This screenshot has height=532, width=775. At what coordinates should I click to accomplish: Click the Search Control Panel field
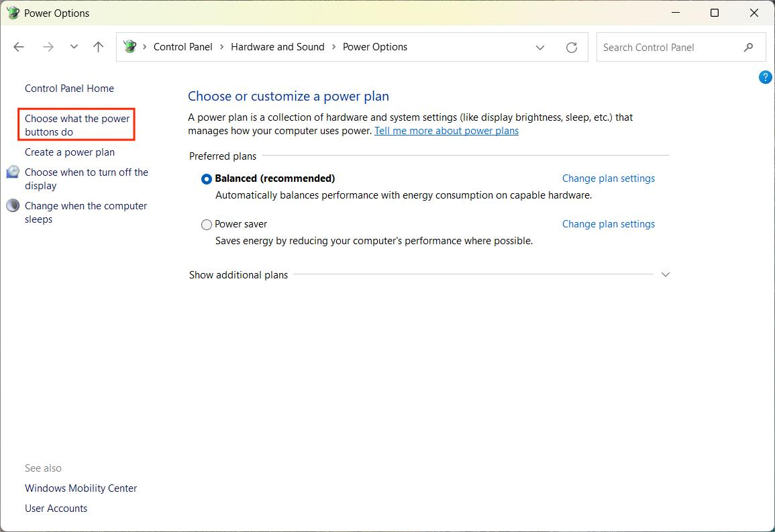coord(671,47)
